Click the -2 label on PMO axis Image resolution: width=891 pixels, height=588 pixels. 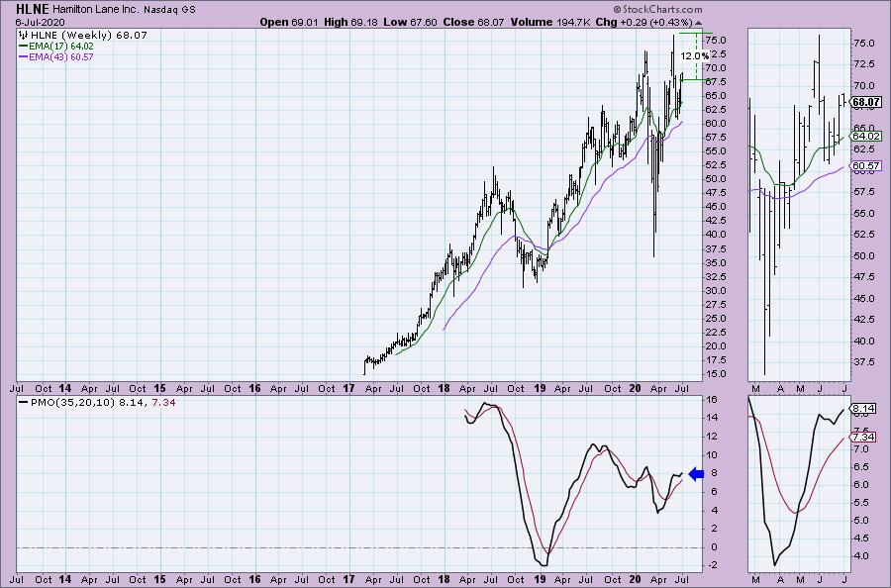pyautogui.click(x=712, y=565)
